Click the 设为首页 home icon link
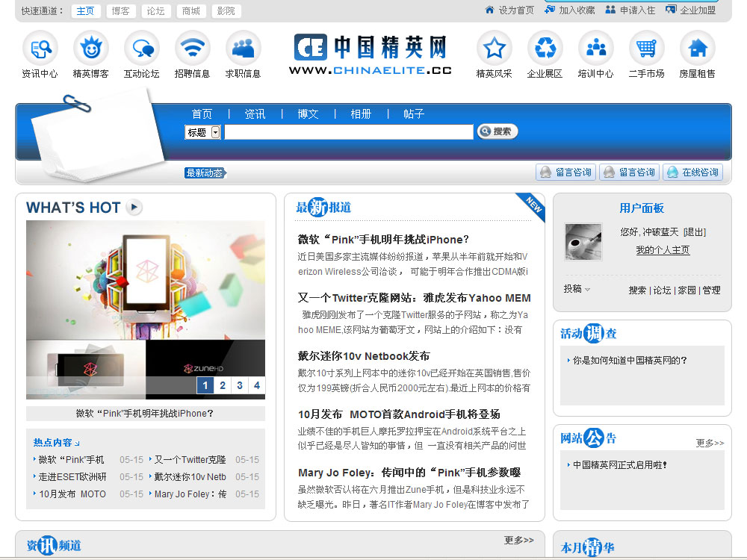Image resolution: width=747 pixels, height=560 pixels. tap(509, 10)
